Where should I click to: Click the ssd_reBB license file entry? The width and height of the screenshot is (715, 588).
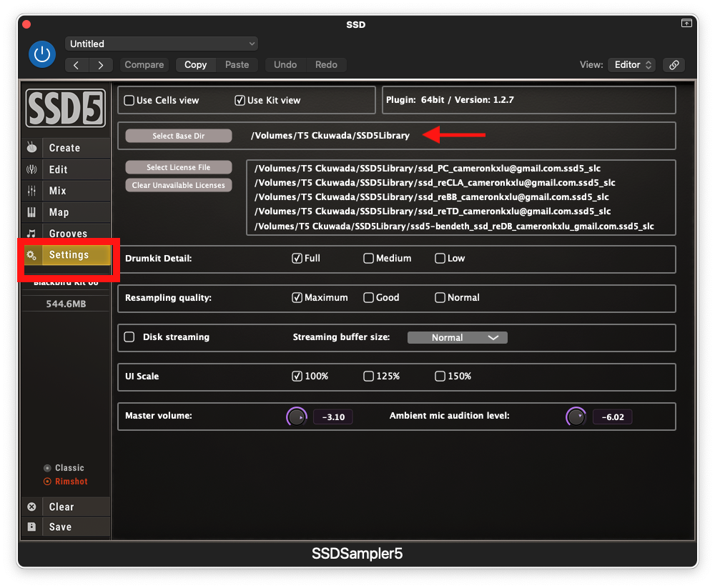click(x=431, y=197)
